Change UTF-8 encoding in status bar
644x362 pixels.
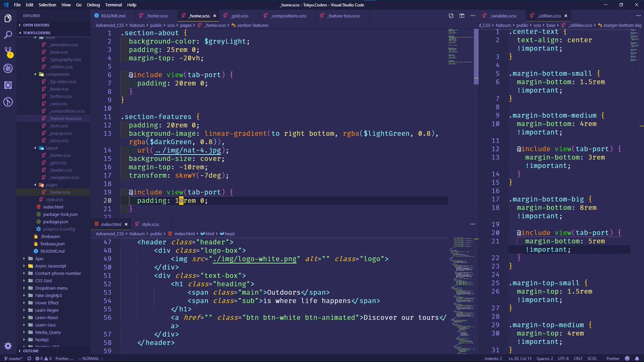(x=563, y=358)
